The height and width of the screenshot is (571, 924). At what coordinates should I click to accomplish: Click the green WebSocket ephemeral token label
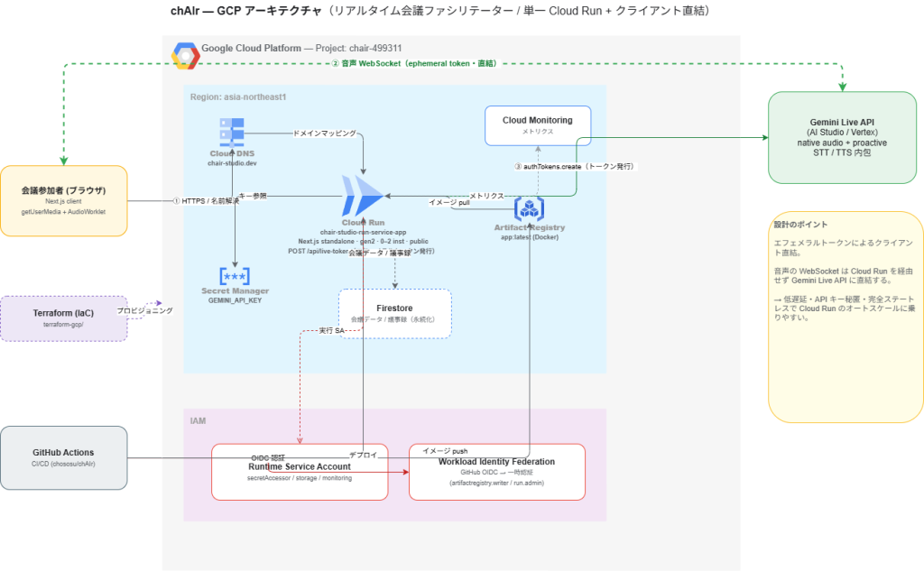tap(415, 63)
